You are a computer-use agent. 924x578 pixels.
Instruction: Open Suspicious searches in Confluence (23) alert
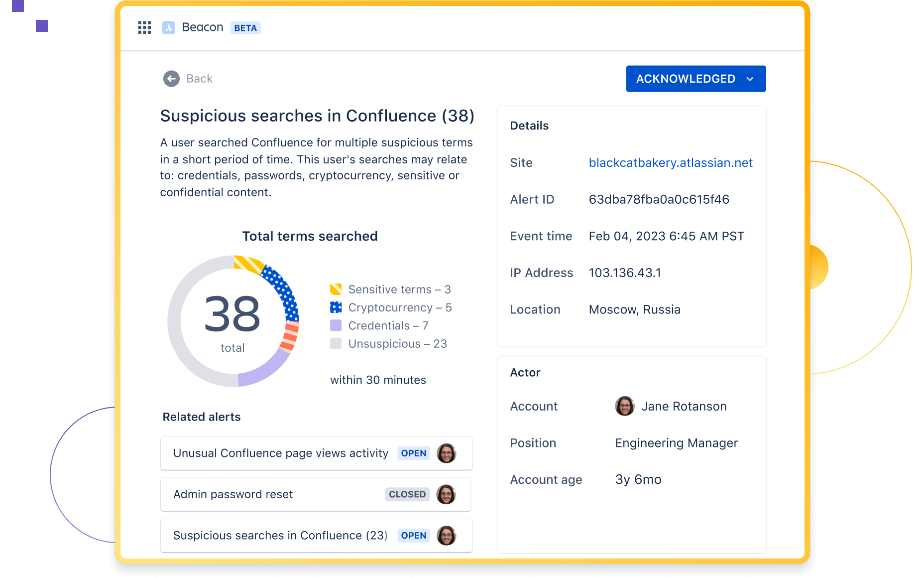pos(280,536)
